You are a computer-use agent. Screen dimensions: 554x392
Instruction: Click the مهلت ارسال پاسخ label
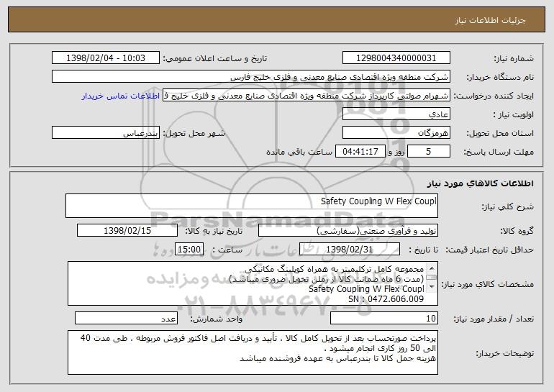tap(499, 152)
